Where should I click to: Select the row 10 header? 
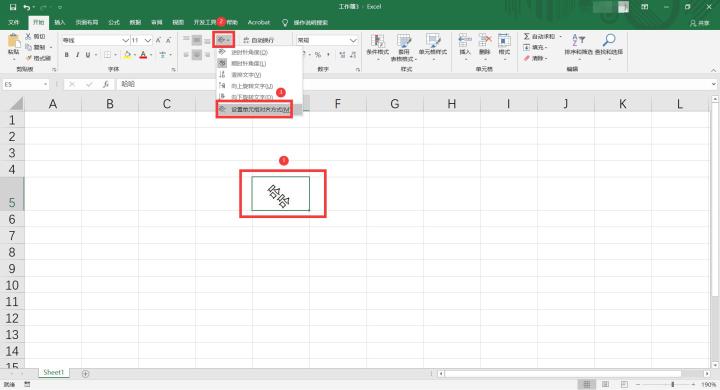click(x=12, y=285)
